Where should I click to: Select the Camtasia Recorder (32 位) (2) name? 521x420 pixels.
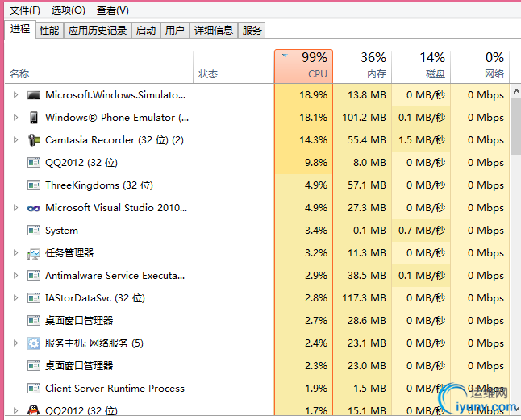[x=115, y=140]
